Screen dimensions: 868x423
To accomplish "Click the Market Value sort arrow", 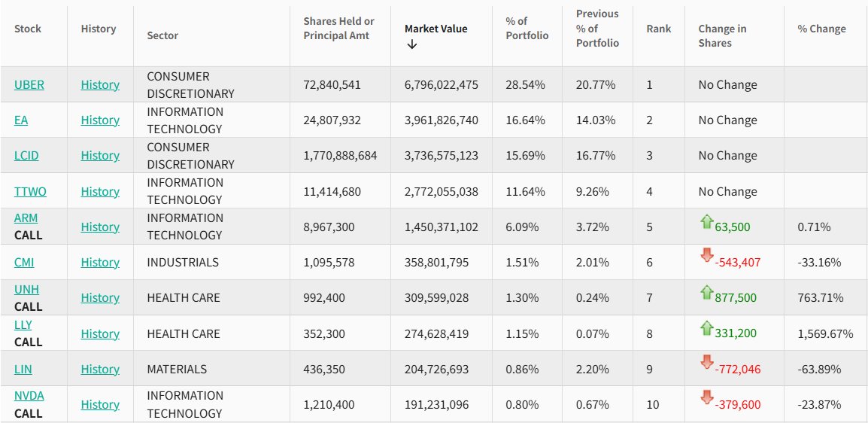I will (x=411, y=44).
